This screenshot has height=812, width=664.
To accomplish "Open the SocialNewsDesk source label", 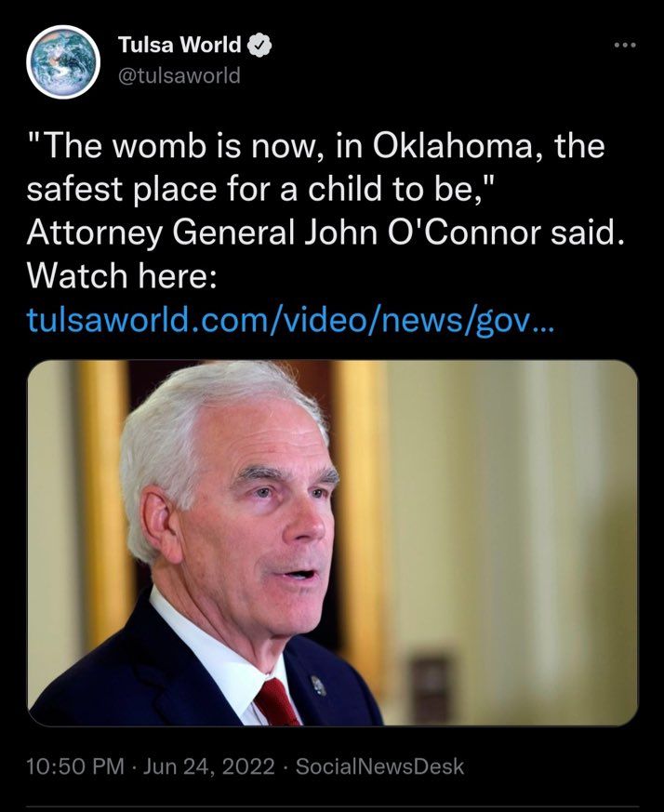I will [x=379, y=766].
